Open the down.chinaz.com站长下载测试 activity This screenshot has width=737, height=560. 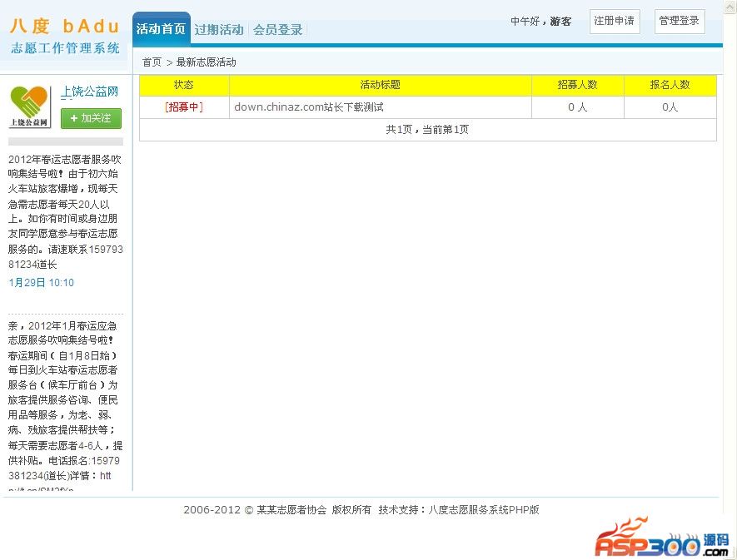click(x=308, y=107)
